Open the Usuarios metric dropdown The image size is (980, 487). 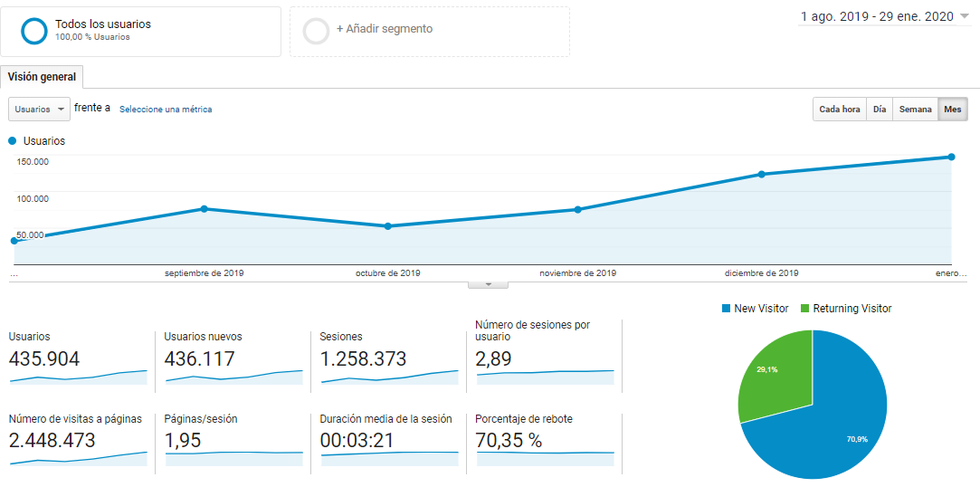pyautogui.click(x=39, y=109)
